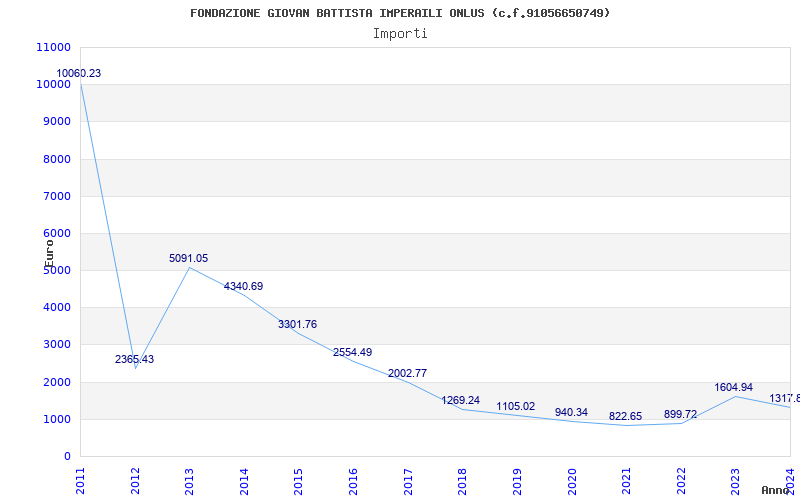Click the 2018 year axis label
The height and width of the screenshot is (500, 800).
[x=462, y=482]
